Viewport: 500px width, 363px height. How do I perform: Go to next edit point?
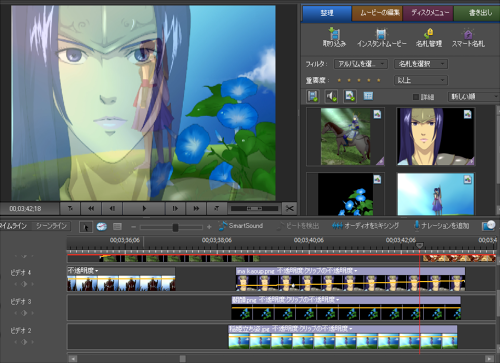pos(196,209)
